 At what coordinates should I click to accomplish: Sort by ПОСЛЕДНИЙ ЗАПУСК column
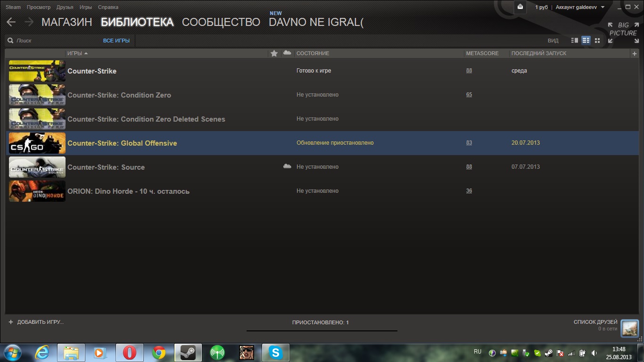coord(539,53)
